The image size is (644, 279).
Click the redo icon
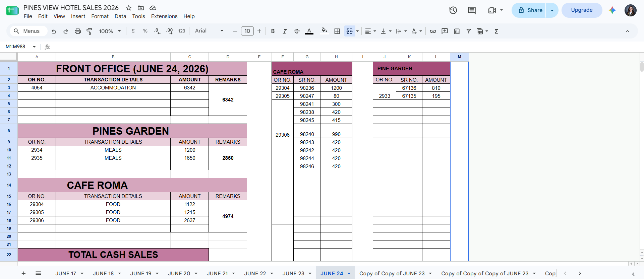[x=66, y=31]
